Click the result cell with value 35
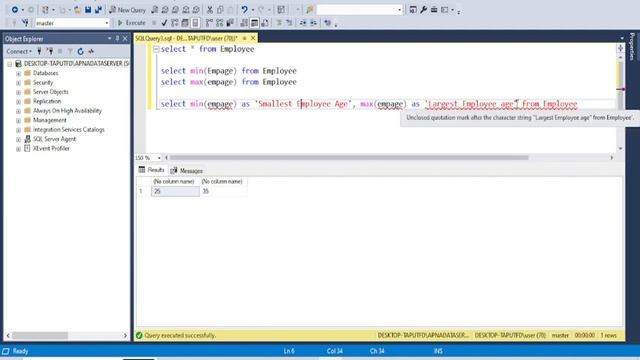Screen dimensions: 640x360 click(x=223, y=191)
